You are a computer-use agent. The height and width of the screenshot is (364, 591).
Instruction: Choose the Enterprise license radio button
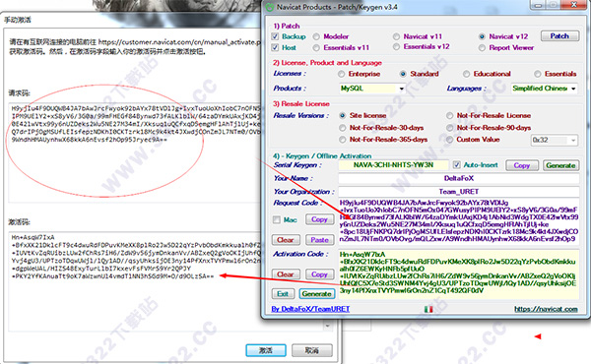[342, 74]
